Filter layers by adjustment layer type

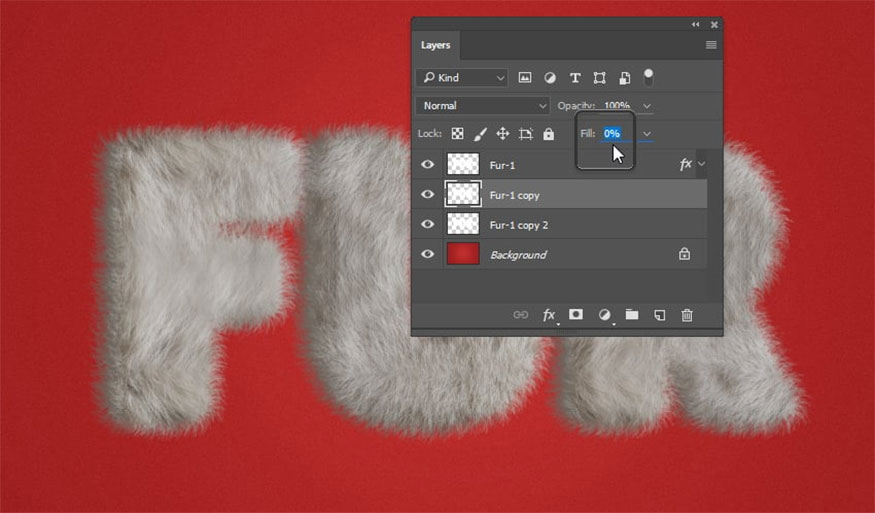tap(550, 78)
